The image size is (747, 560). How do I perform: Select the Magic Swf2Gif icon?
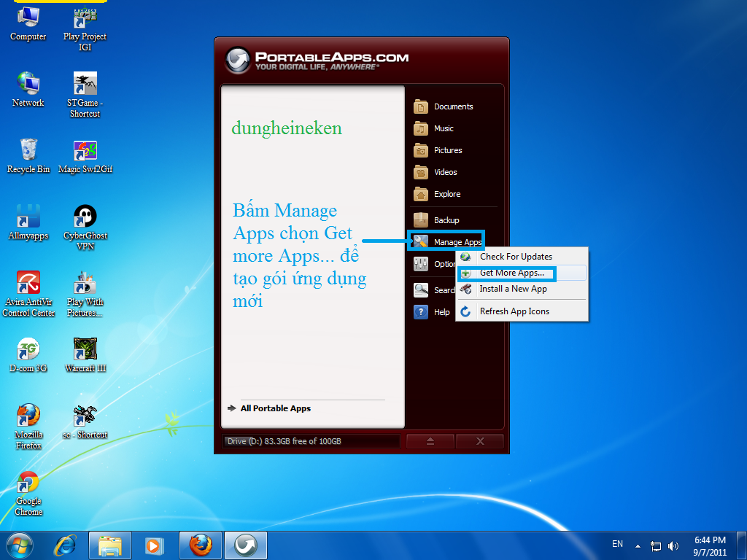tap(85, 157)
